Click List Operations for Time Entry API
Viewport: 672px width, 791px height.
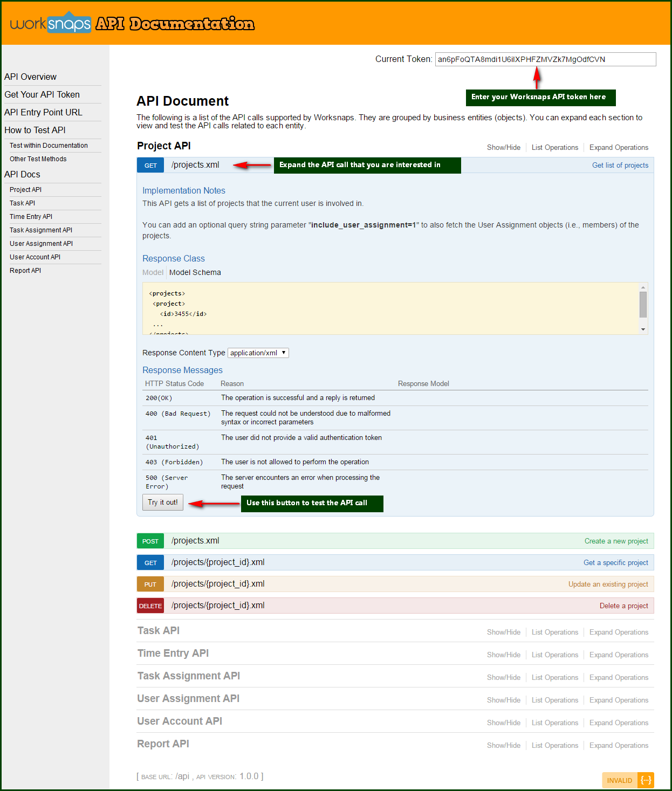(x=555, y=655)
